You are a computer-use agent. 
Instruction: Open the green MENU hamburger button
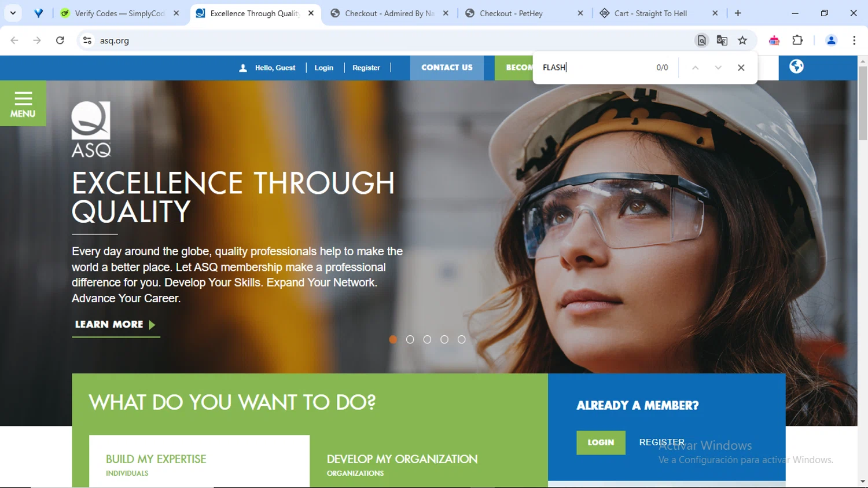(23, 103)
